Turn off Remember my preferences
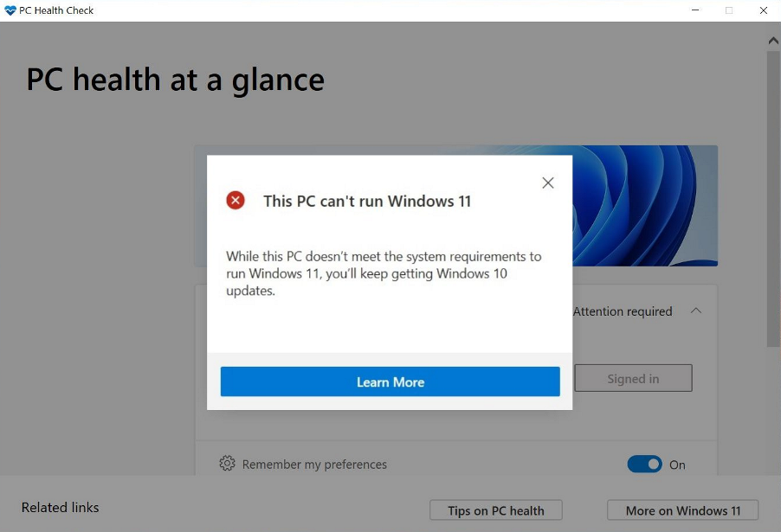Image resolution: width=781 pixels, height=532 pixels. (644, 465)
